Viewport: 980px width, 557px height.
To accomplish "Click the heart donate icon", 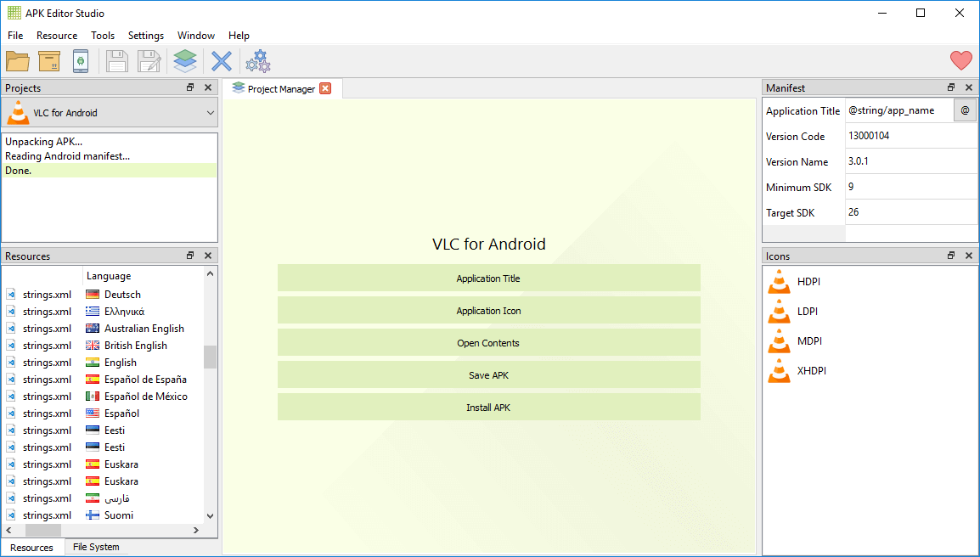I will [x=960, y=60].
